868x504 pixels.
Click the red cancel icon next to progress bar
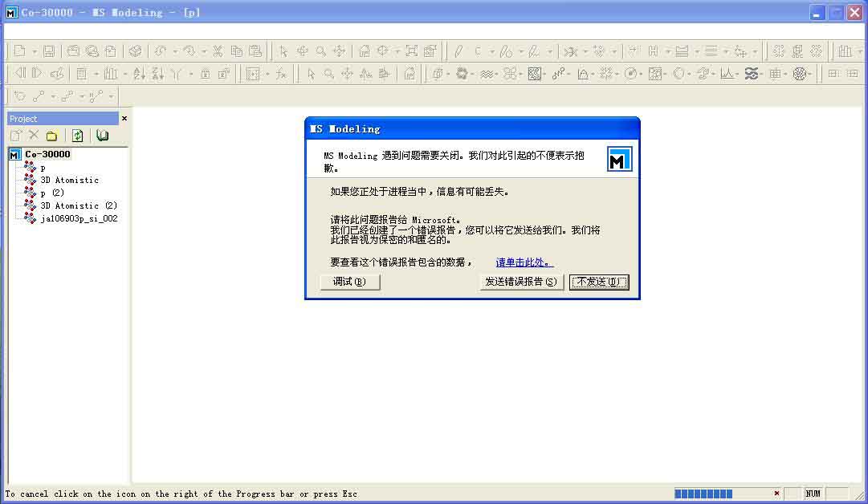click(776, 493)
